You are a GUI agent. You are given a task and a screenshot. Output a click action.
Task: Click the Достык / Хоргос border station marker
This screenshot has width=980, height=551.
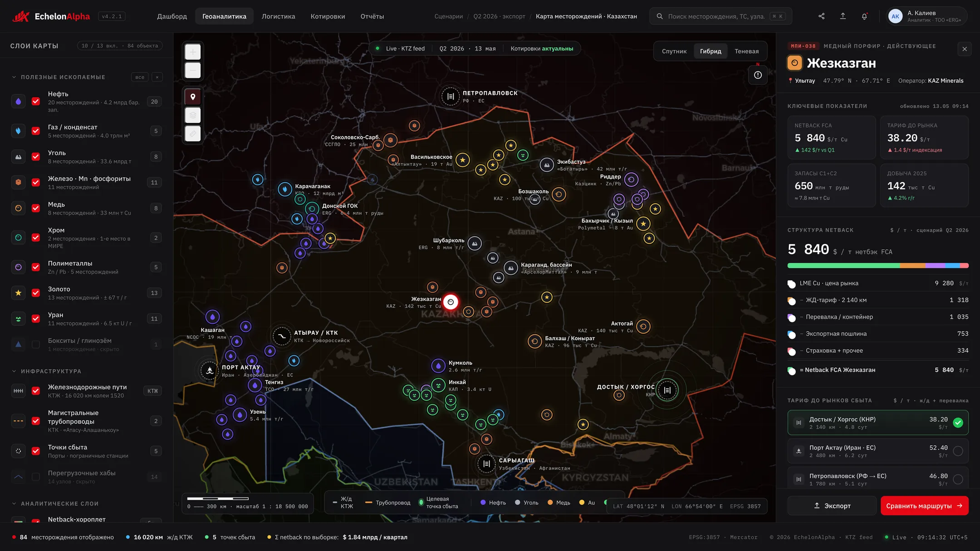tap(667, 390)
